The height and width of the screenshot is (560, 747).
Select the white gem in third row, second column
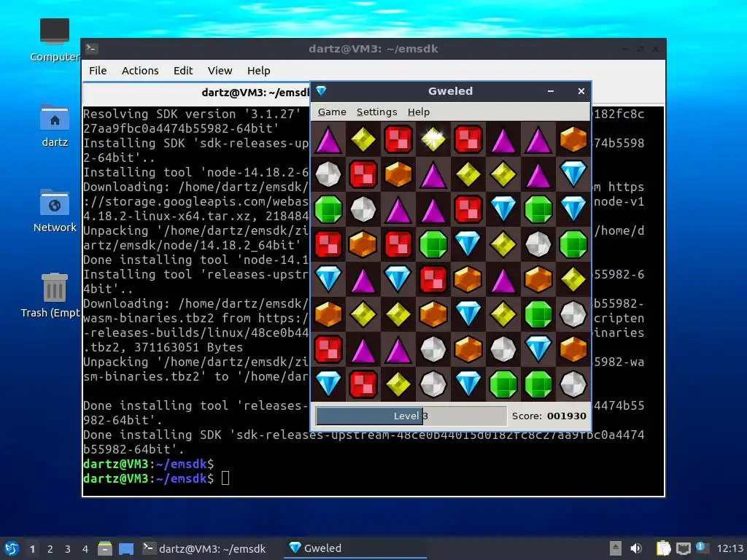363,209
